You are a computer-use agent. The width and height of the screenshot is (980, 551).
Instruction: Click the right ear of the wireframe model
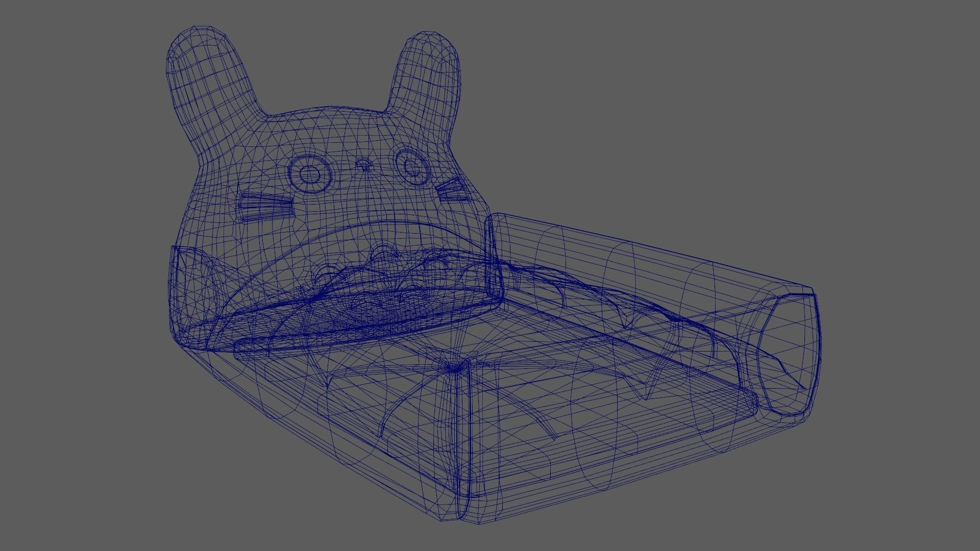tap(426, 71)
